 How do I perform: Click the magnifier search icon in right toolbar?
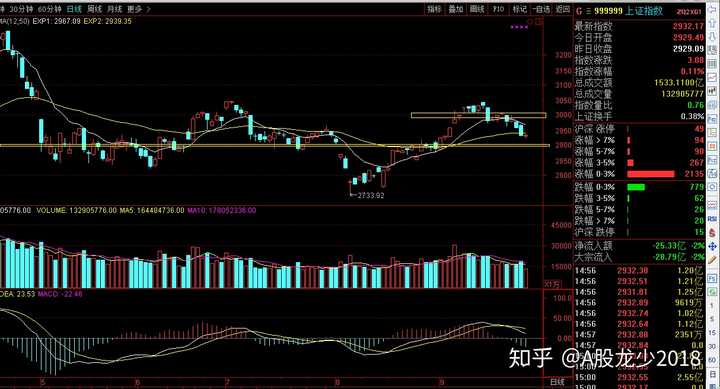click(x=712, y=187)
